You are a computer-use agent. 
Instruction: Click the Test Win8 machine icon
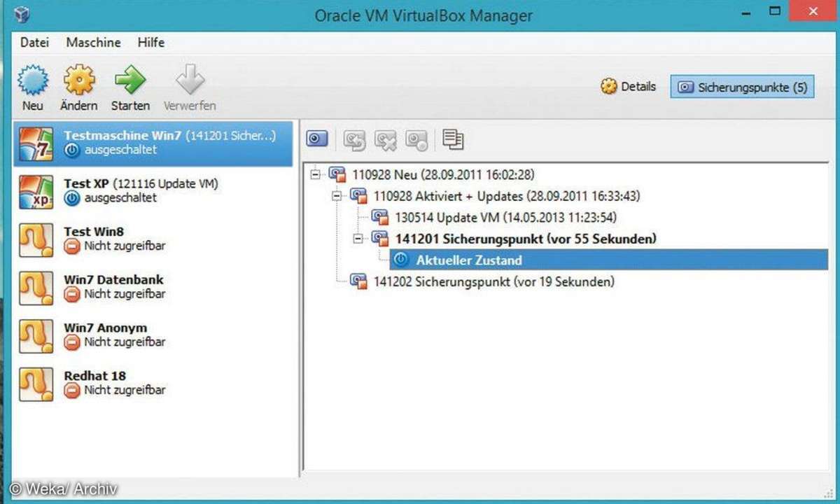(36, 239)
